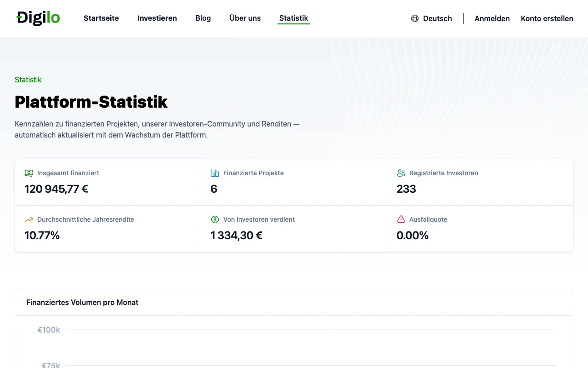The image size is (588, 368).
Task: Click the Plattform-Statistik heading
Action: click(x=91, y=102)
